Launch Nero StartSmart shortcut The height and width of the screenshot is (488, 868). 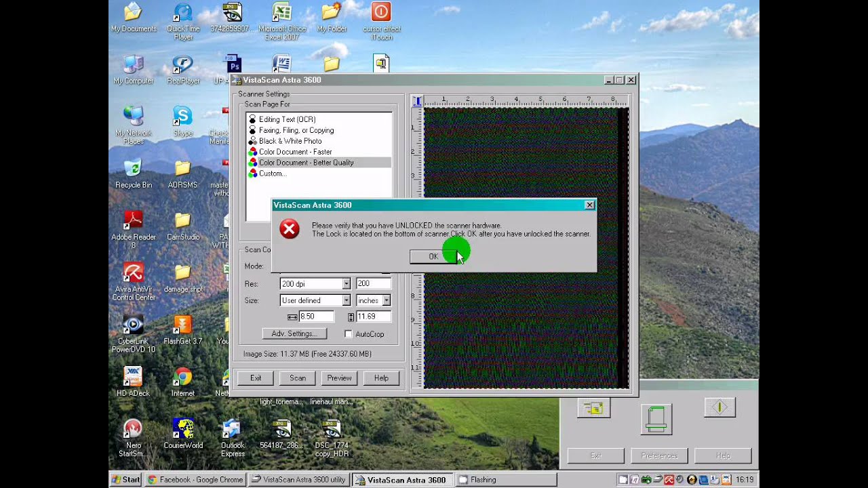(132, 438)
